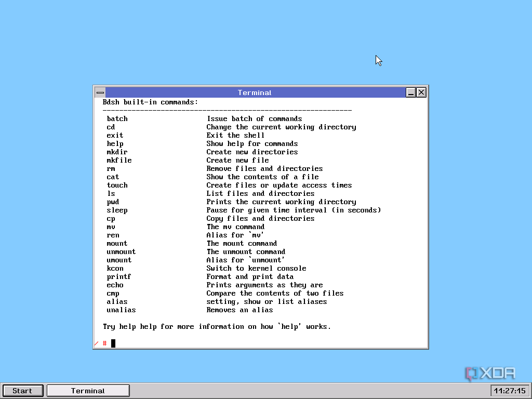
Task: Click 'setting, show or list aliases'
Action: point(267,302)
